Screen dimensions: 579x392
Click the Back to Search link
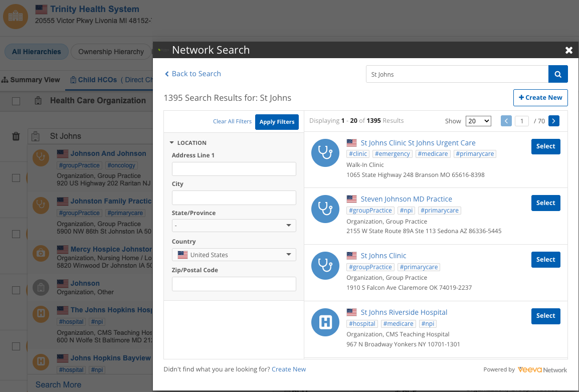point(193,74)
